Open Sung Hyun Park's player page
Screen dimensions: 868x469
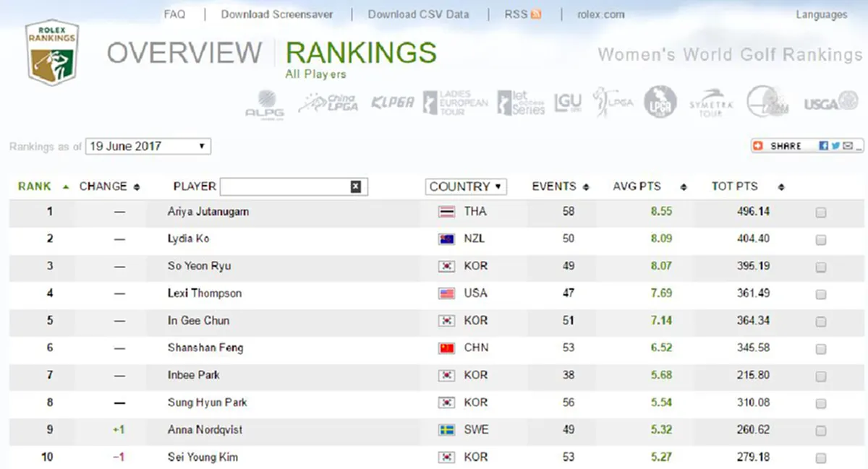208,403
